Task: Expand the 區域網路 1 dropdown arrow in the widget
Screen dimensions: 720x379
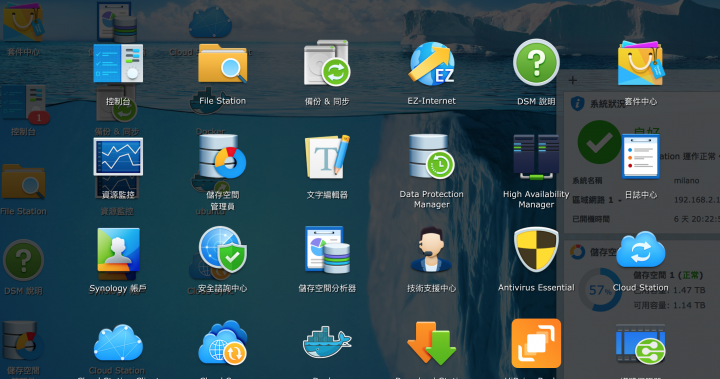Action: pos(620,201)
